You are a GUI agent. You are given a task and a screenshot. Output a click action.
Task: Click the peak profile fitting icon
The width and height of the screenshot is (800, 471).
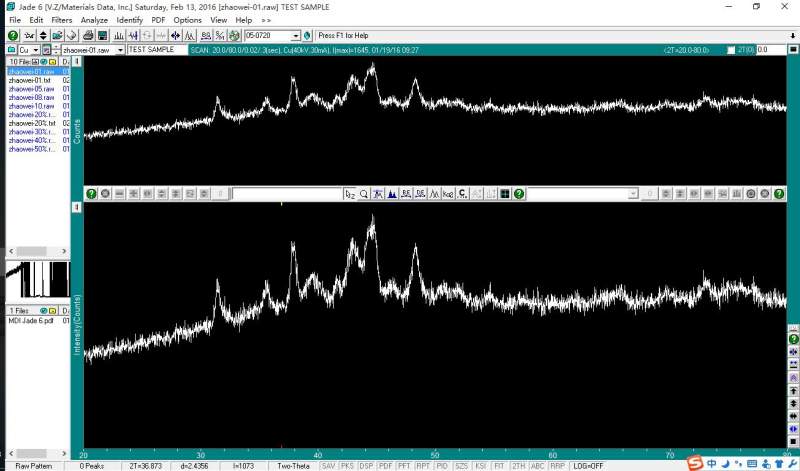[x=190, y=36]
